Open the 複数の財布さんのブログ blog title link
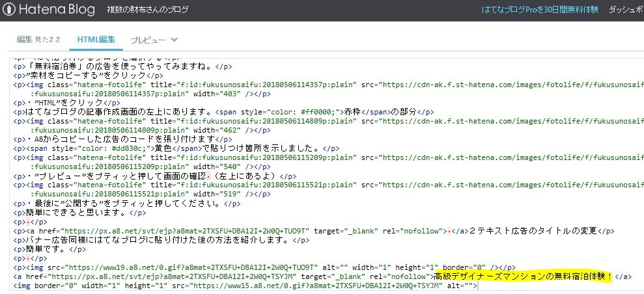The width and height of the screenshot is (644, 294). click(147, 9)
